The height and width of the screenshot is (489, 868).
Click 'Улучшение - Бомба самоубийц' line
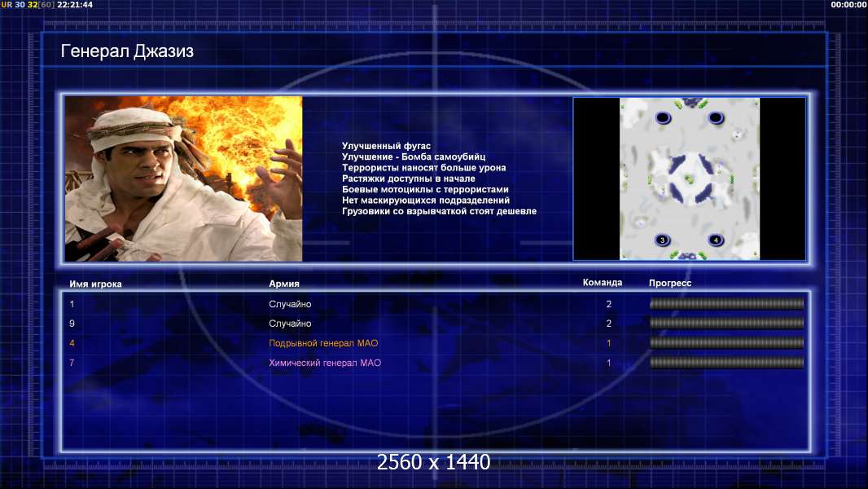[x=414, y=156]
